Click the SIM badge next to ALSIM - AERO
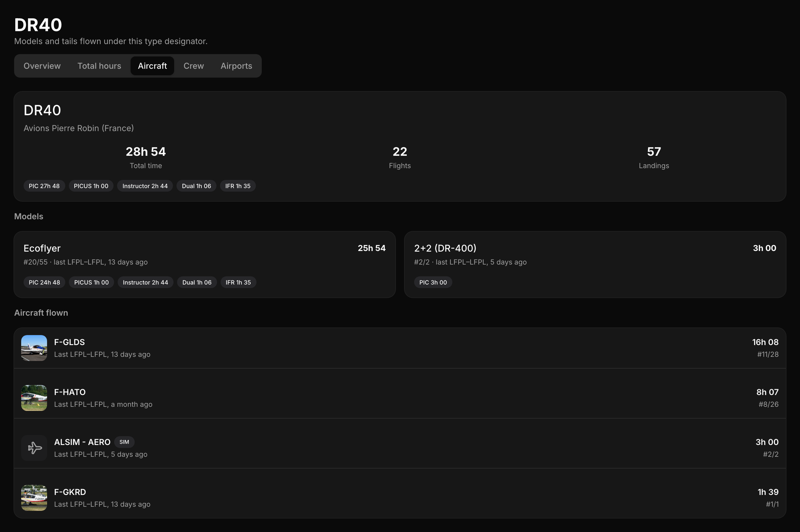 (x=124, y=442)
